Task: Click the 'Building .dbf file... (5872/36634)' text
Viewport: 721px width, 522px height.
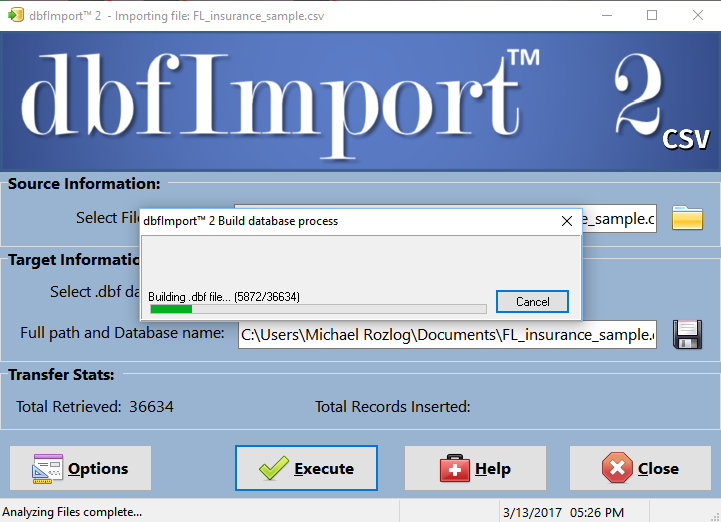Action: pos(224,297)
